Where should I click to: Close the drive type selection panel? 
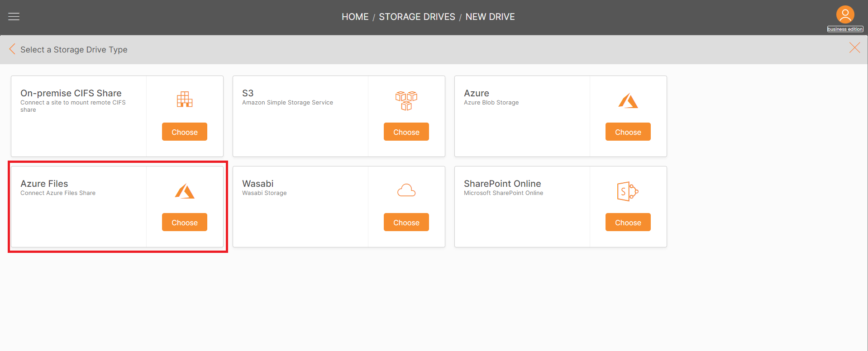tap(854, 48)
